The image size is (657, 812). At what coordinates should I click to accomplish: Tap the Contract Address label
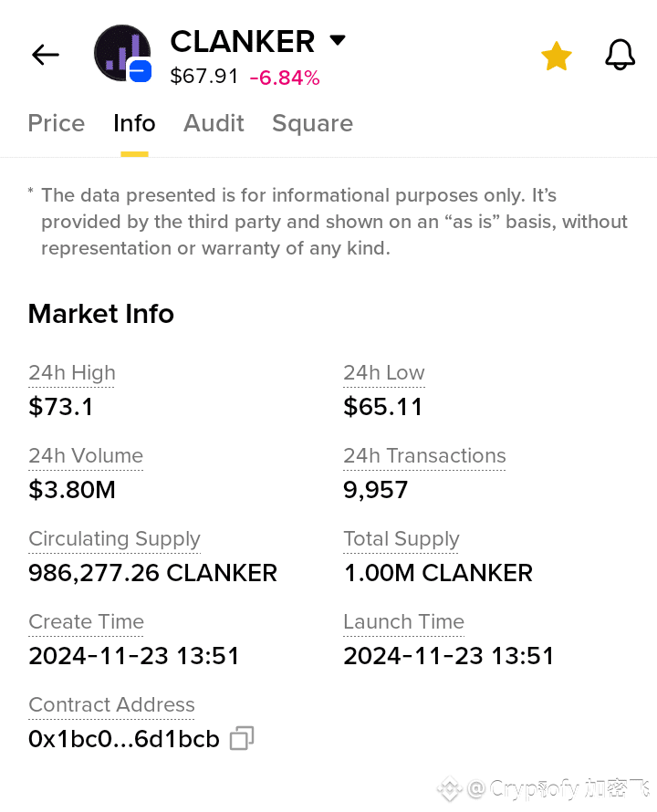click(111, 704)
